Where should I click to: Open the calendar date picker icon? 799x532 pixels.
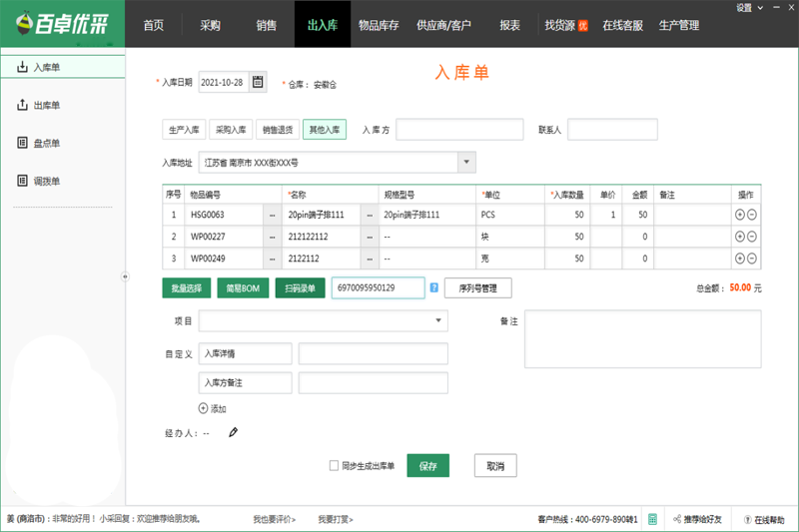click(x=259, y=83)
